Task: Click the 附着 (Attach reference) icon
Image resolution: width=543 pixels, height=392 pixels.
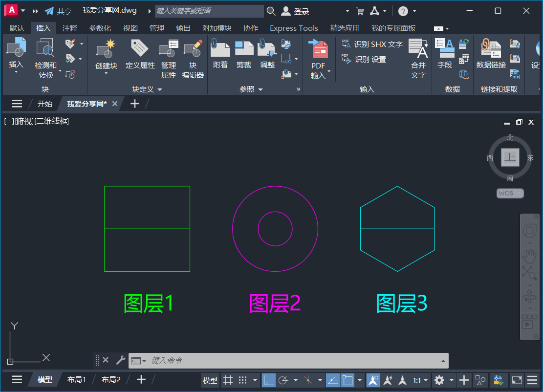Action: tap(220, 51)
